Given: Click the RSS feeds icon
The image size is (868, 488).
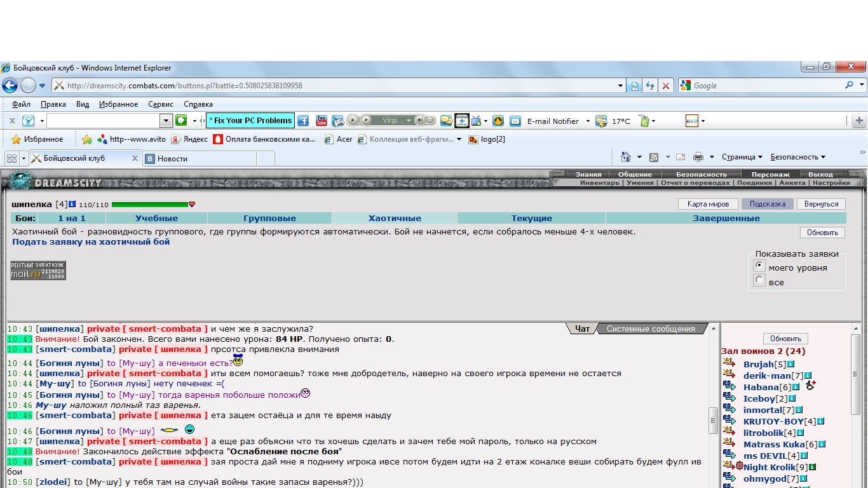Looking at the screenshot, I should tap(653, 157).
